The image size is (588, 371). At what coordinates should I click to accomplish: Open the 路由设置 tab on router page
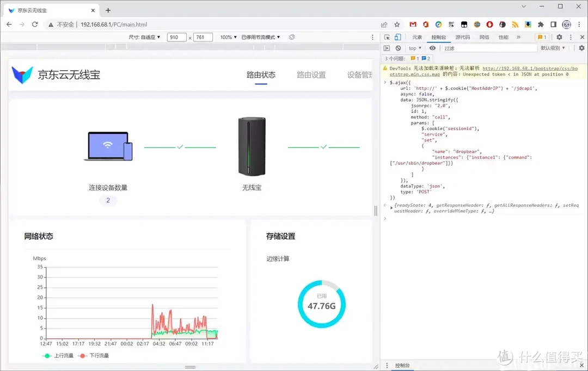[311, 75]
